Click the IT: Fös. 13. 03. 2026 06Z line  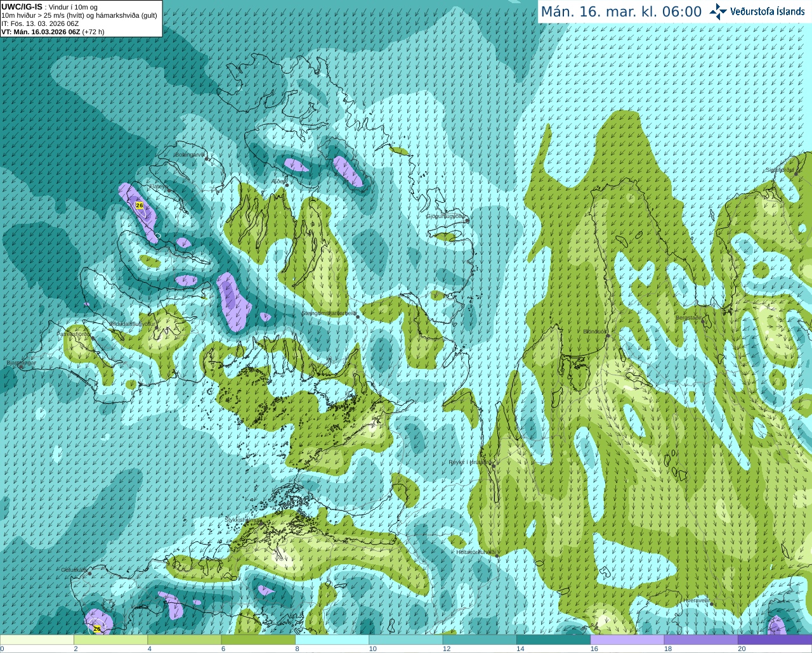40,23
